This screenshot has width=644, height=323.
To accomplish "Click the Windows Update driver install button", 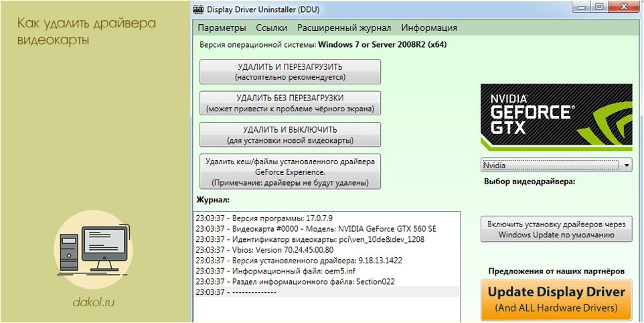I will 556,229.
